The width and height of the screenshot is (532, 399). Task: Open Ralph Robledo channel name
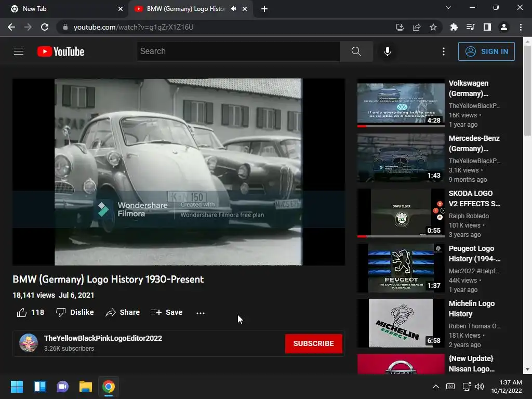[469, 216]
